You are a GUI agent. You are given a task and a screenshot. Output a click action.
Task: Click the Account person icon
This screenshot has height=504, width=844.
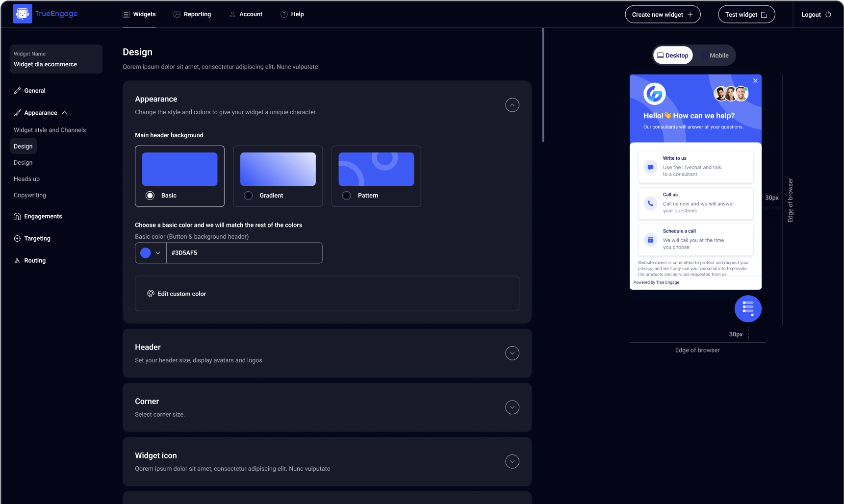(x=232, y=14)
